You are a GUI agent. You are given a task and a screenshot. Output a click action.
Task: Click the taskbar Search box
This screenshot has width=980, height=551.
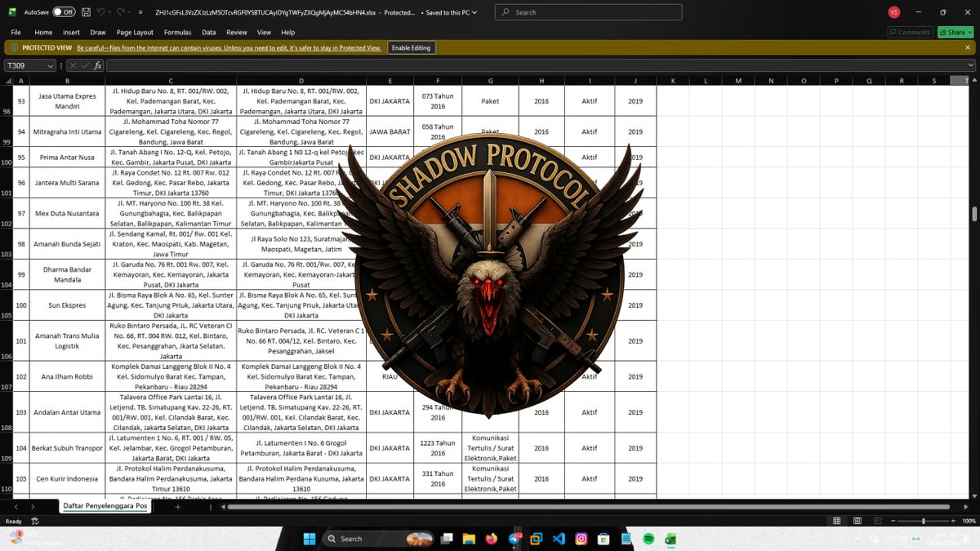(378, 539)
